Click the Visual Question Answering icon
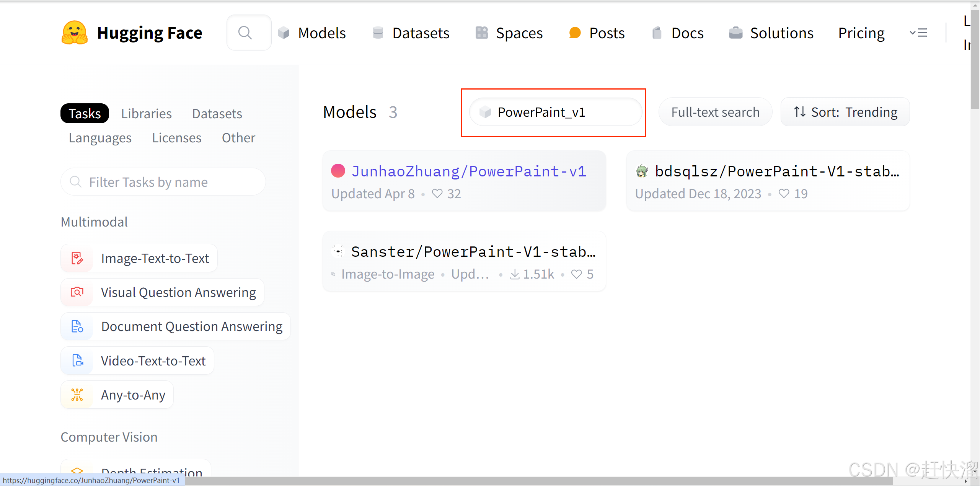This screenshot has height=486, width=980. [77, 292]
